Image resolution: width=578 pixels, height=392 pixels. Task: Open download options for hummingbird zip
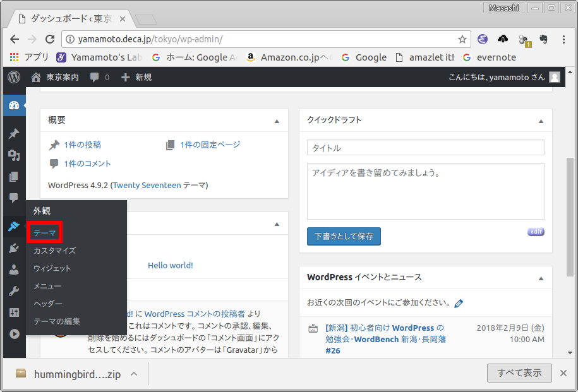(x=134, y=374)
